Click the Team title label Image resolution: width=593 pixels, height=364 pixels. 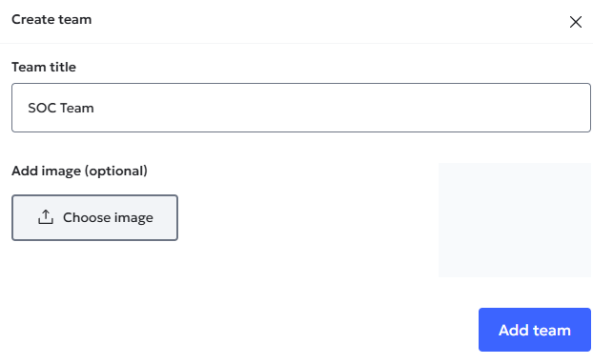point(44,67)
